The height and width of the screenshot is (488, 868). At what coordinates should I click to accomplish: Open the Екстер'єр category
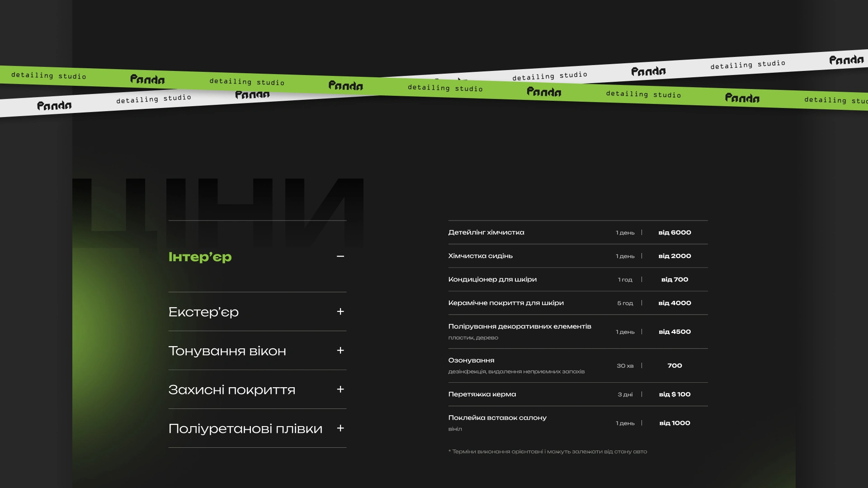203,312
